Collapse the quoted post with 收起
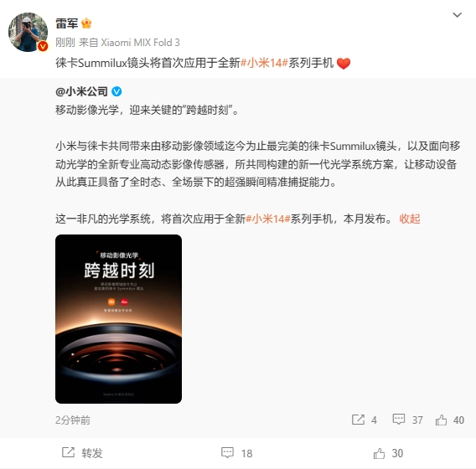Image resolution: width=476 pixels, height=469 pixels. pos(410,219)
